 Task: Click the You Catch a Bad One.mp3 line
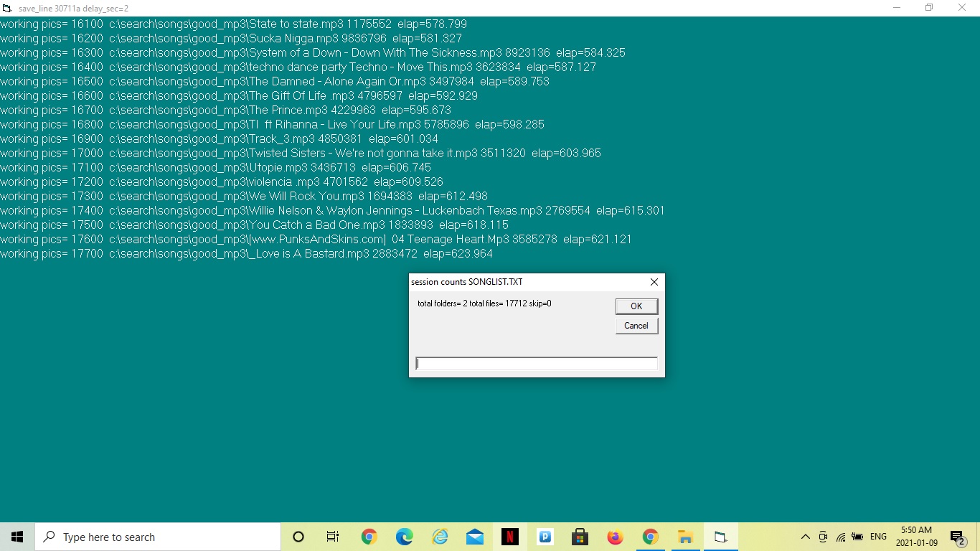(255, 225)
